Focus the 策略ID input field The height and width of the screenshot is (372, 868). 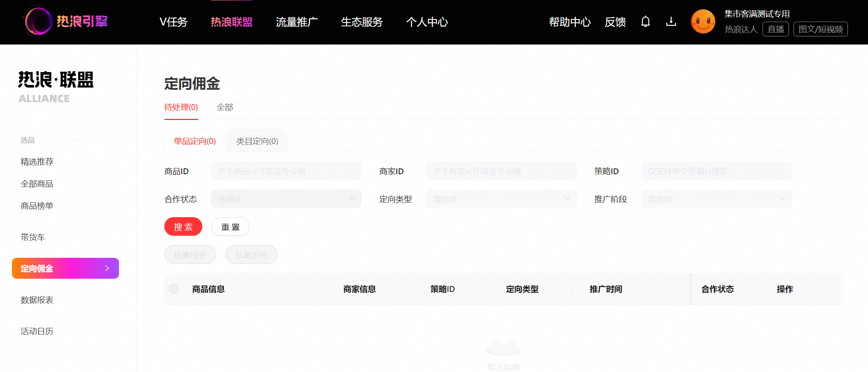pyautogui.click(x=716, y=171)
